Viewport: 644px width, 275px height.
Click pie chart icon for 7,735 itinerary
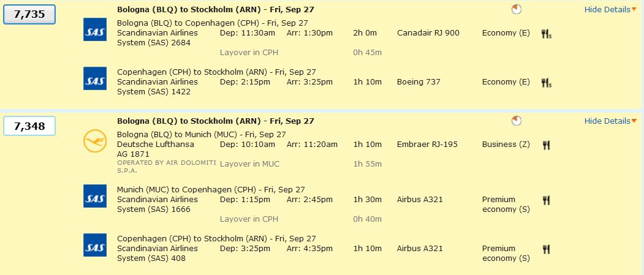[x=517, y=10]
